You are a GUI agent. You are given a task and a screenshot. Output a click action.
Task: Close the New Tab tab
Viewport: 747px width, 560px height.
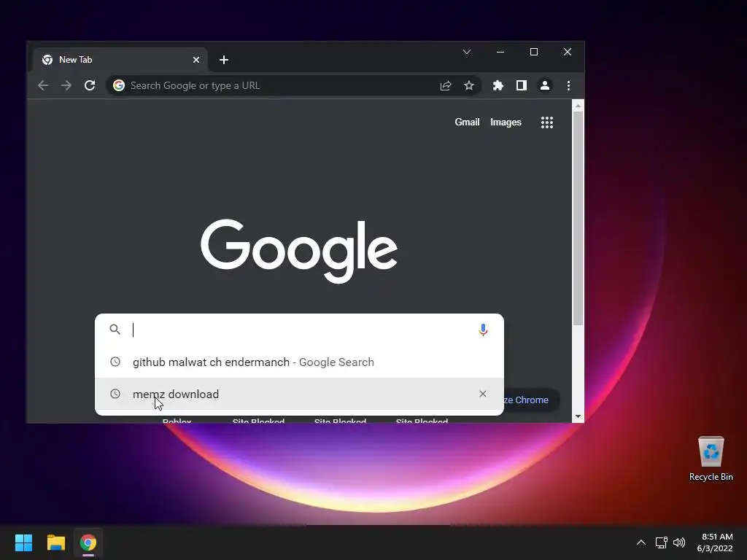coord(196,60)
